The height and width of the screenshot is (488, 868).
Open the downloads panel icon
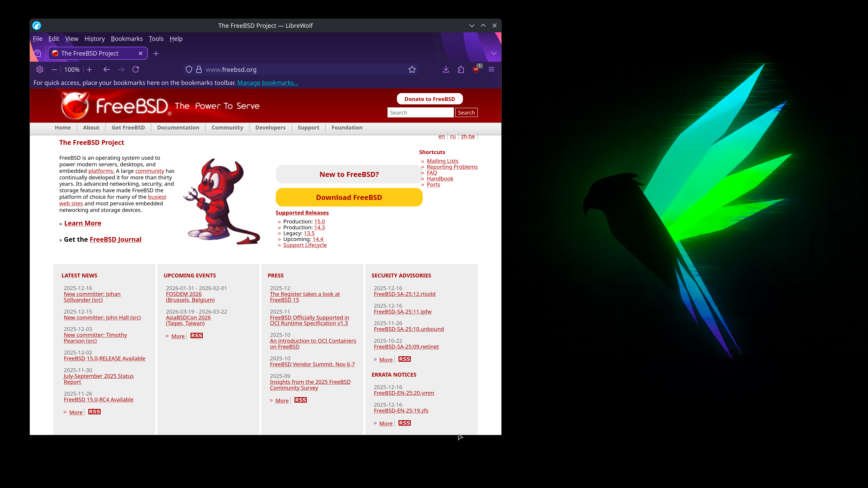(446, 69)
